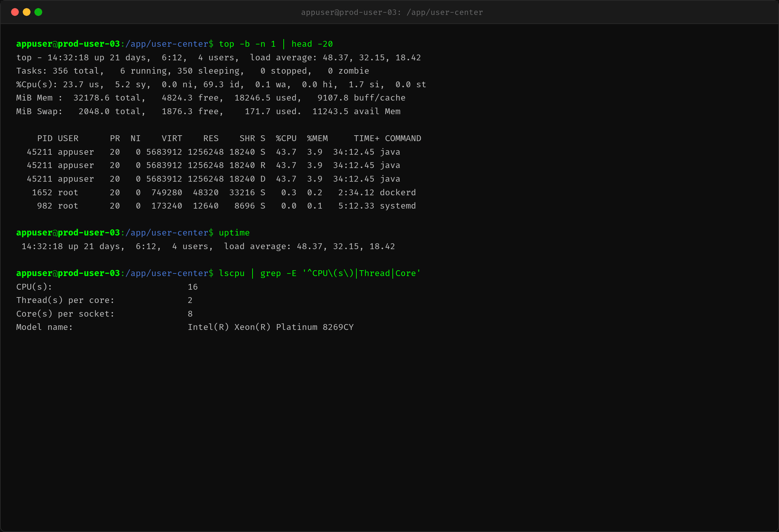Click the %MEM column header
This screenshot has width=779, height=532.
(x=317, y=139)
